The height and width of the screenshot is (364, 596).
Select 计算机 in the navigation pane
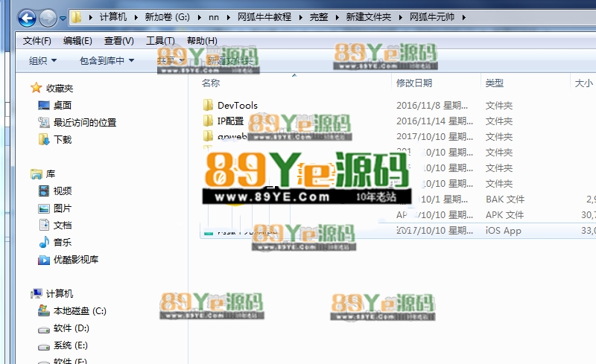pos(60,294)
